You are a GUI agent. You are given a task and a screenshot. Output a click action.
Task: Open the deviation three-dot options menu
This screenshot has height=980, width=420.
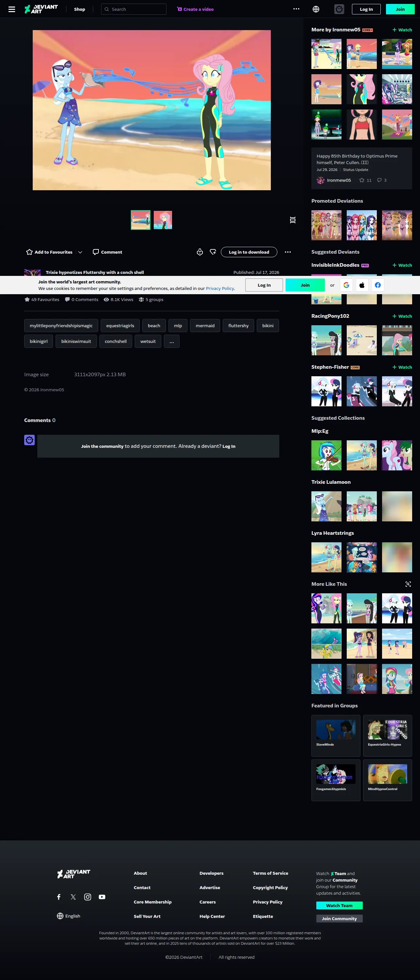(288, 252)
